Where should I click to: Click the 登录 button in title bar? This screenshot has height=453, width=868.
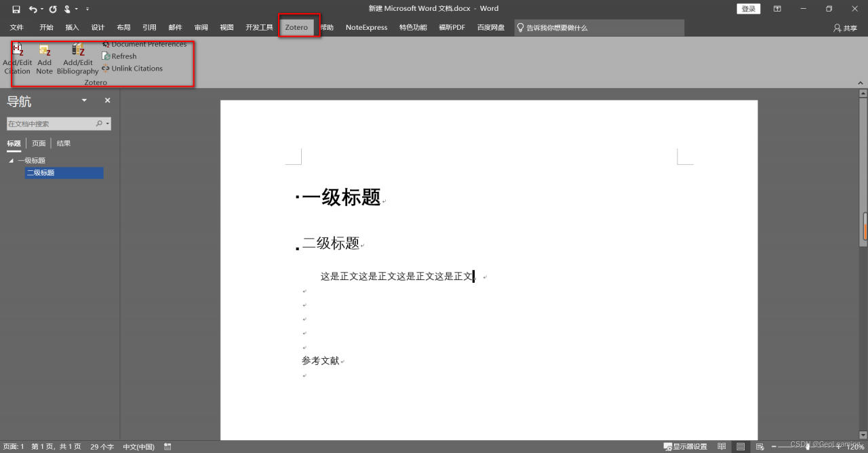coord(748,8)
